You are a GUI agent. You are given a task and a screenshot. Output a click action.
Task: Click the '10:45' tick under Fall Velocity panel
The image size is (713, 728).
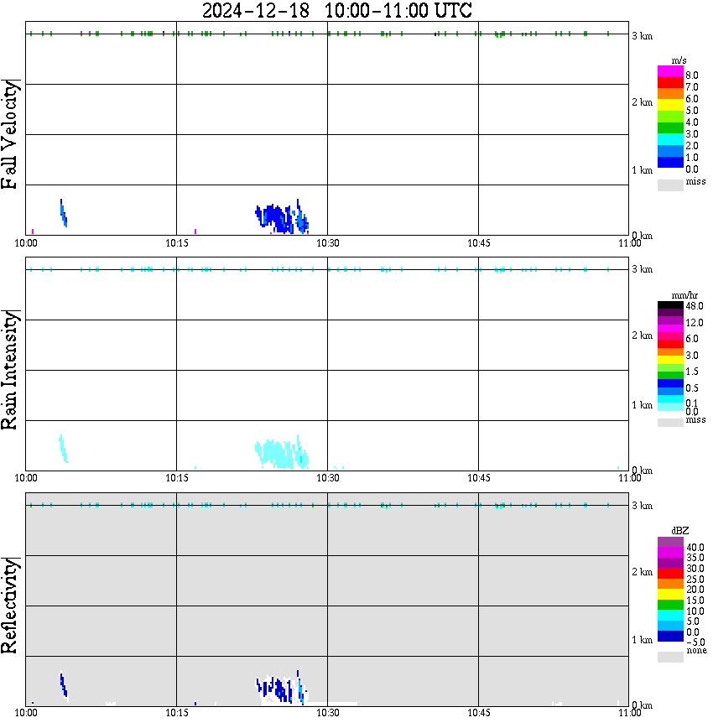click(x=478, y=243)
